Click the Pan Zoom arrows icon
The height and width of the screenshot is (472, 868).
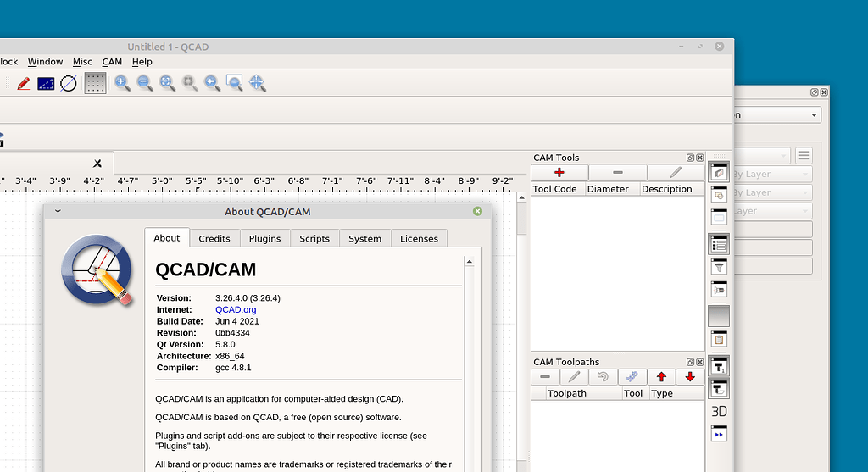coord(257,84)
